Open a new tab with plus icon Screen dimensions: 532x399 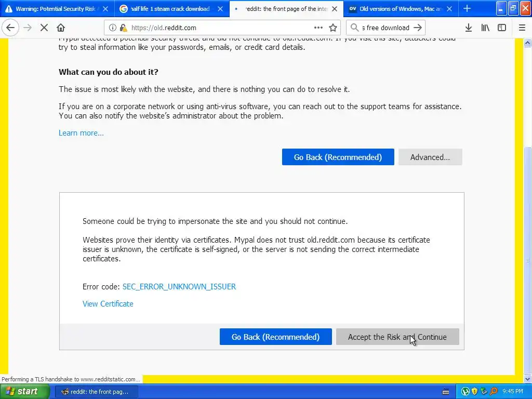coord(467,9)
